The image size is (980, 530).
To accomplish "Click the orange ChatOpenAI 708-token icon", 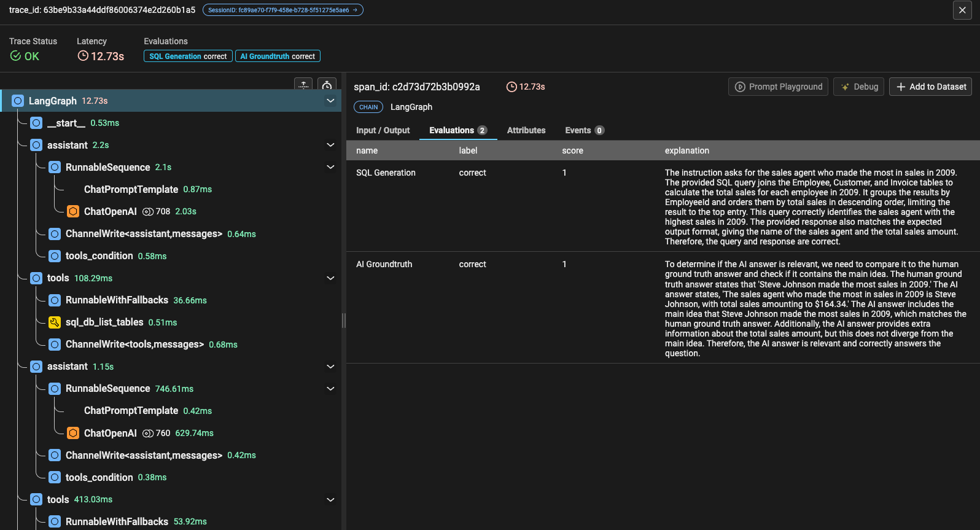I will (73, 211).
